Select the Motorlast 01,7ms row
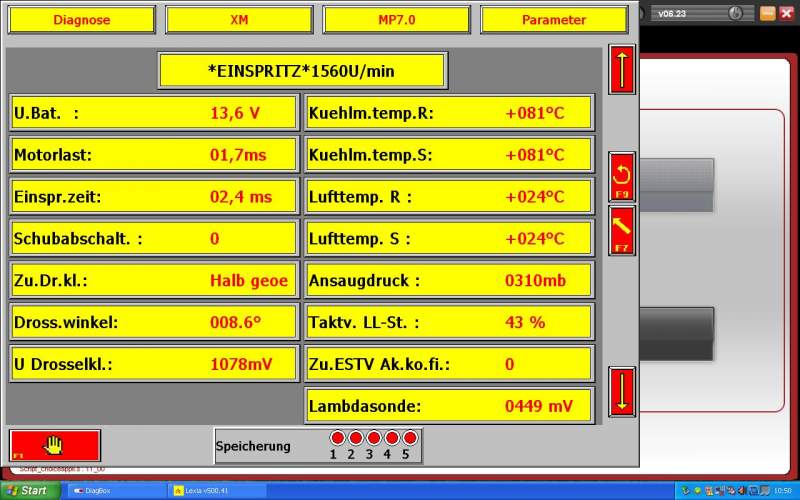The image size is (800, 500). [x=154, y=155]
